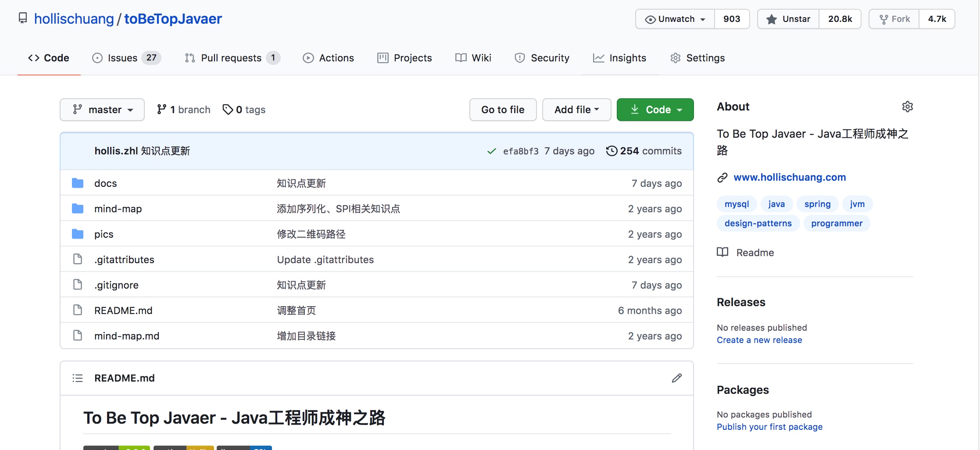Unstar the repository
The width and height of the screenshot is (980, 450).
788,19
